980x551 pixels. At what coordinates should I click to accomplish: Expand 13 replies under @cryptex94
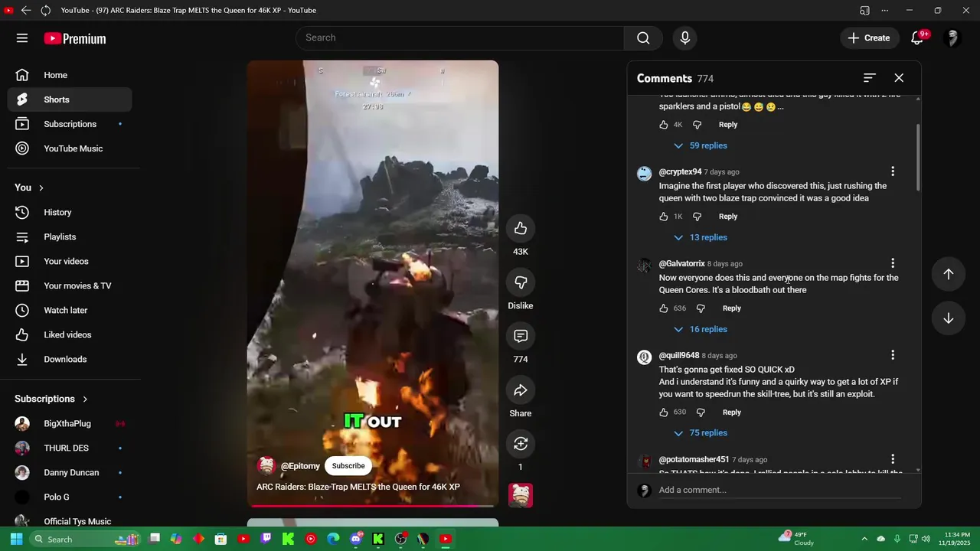(700, 237)
